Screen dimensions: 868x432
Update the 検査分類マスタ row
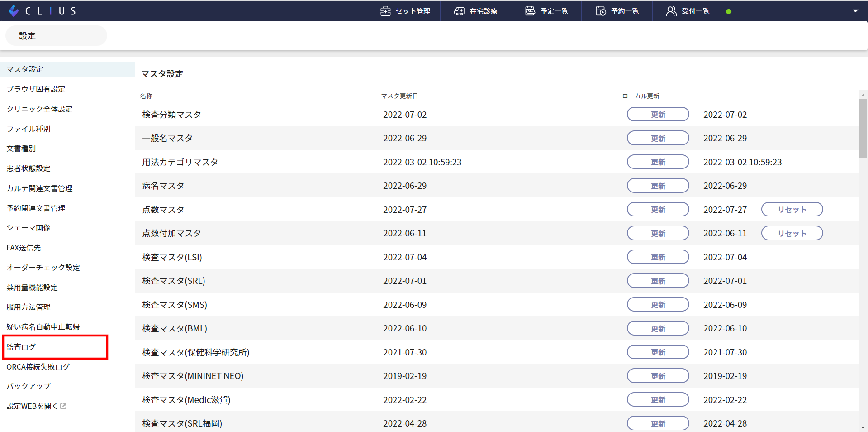pos(658,115)
